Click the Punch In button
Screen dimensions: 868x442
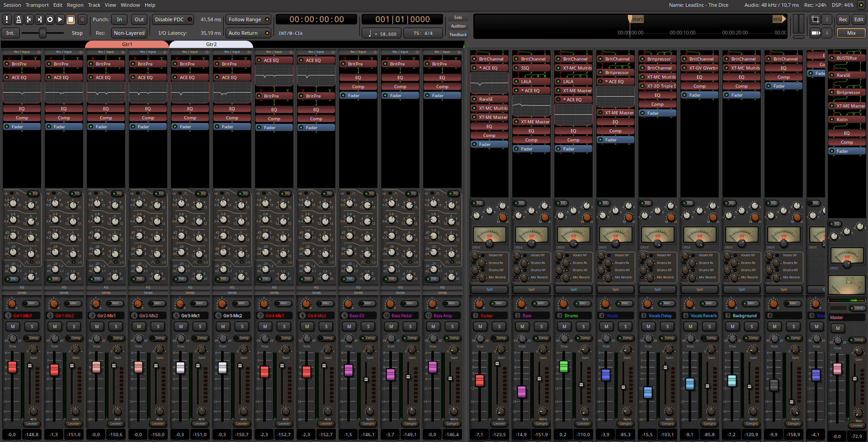pyautogui.click(x=119, y=19)
